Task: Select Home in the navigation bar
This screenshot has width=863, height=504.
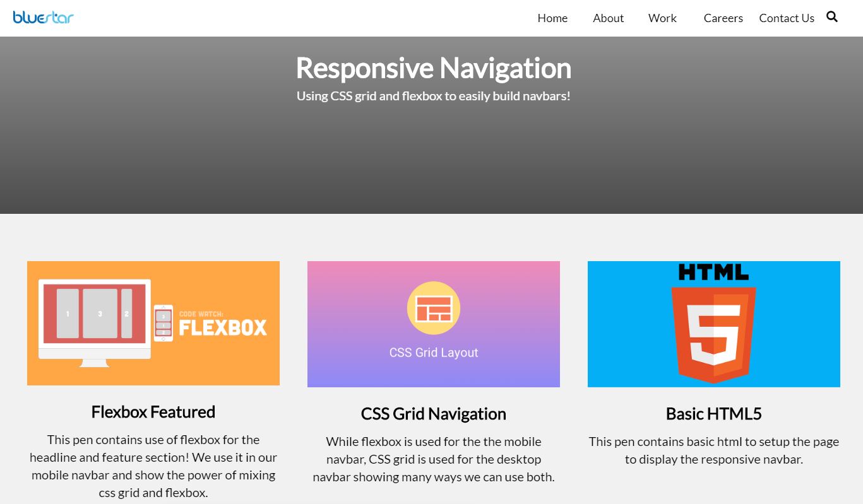Action: tap(552, 18)
